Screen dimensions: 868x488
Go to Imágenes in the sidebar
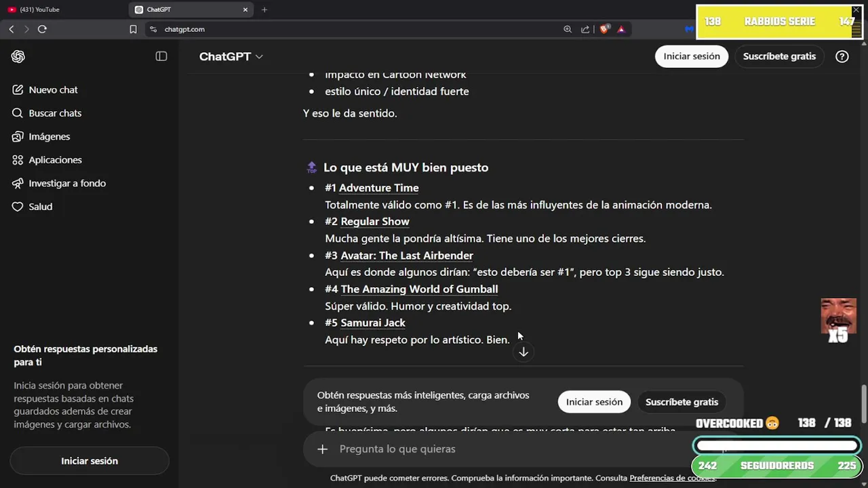[49, 137]
